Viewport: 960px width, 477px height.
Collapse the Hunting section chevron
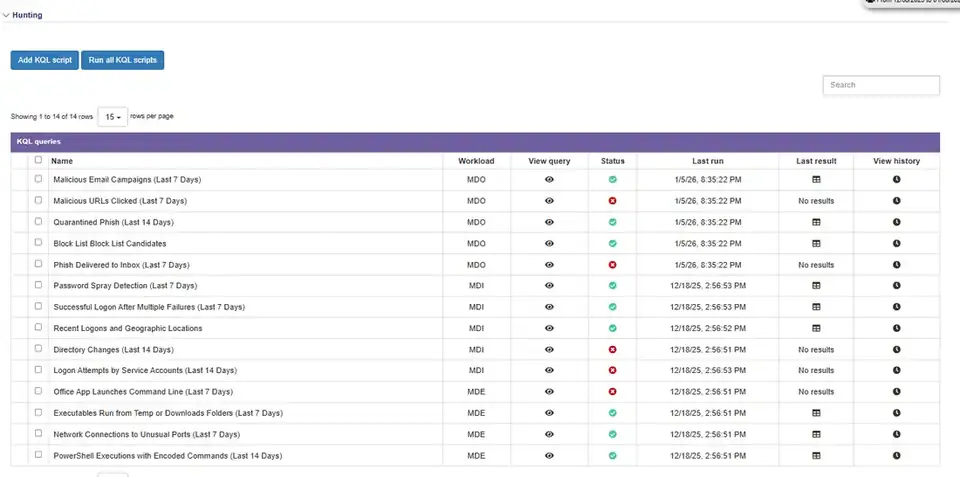point(6,15)
